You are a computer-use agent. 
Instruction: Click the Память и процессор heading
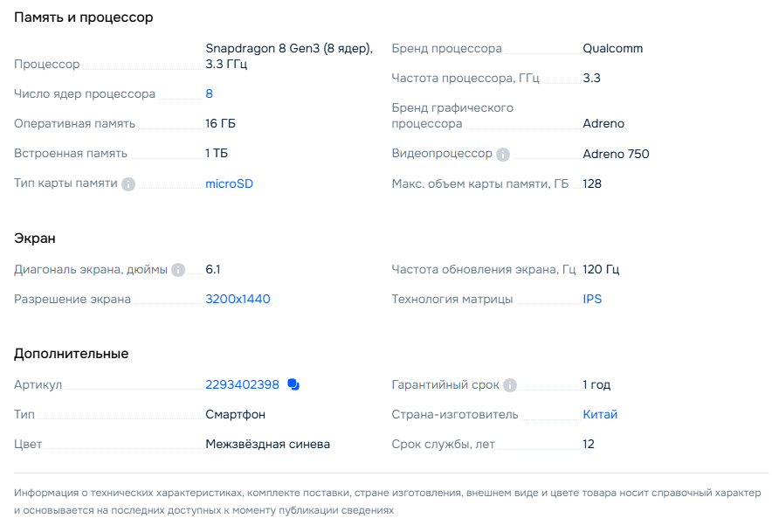84,17
